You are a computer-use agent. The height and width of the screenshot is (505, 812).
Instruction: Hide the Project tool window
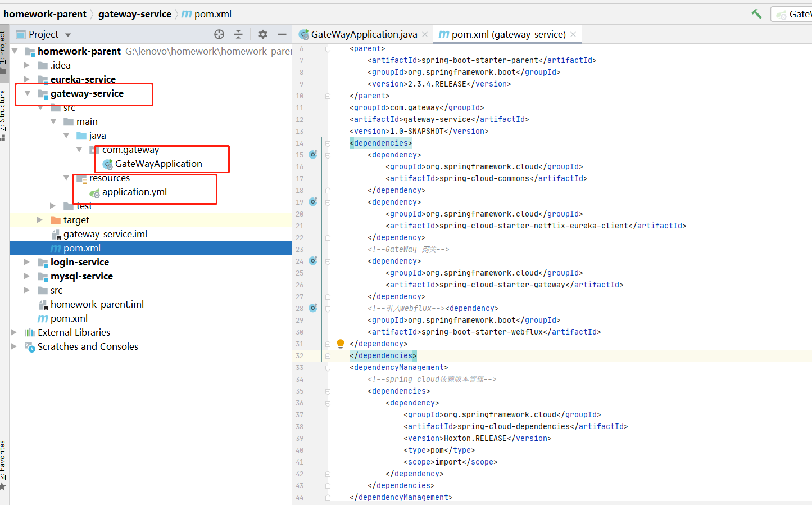pos(282,34)
